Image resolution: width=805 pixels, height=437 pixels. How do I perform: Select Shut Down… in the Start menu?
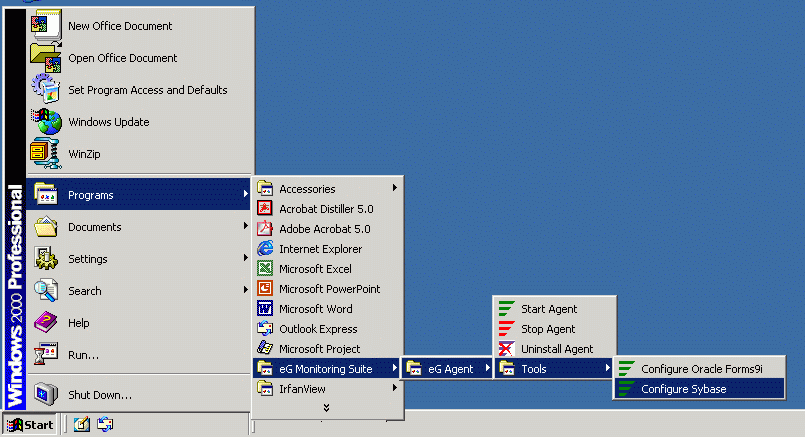pos(140,394)
